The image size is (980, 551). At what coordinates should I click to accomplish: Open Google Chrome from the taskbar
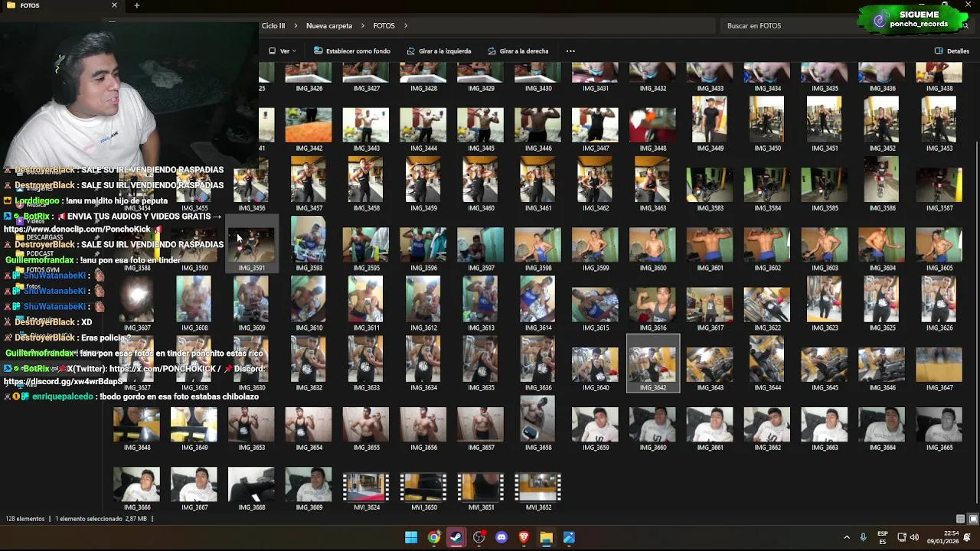pyautogui.click(x=434, y=537)
